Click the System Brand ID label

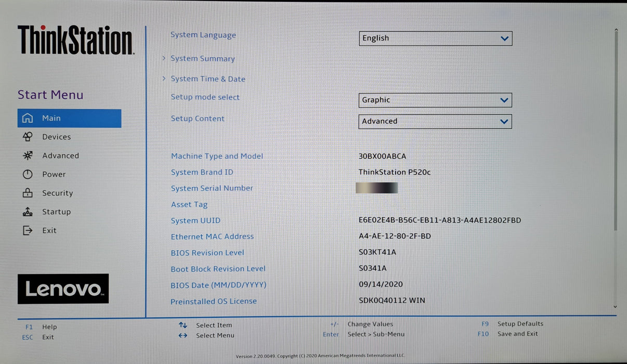(x=202, y=172)
